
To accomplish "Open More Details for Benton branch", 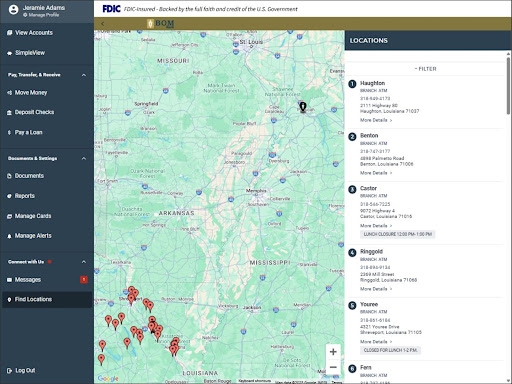I will [376, 173].
